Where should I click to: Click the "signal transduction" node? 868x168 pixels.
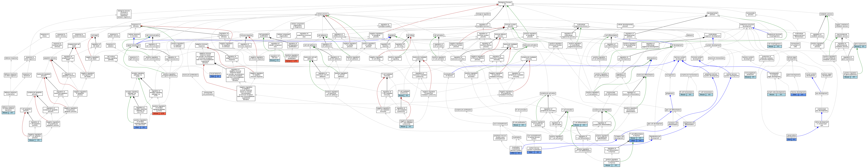[x=133, y=45]
